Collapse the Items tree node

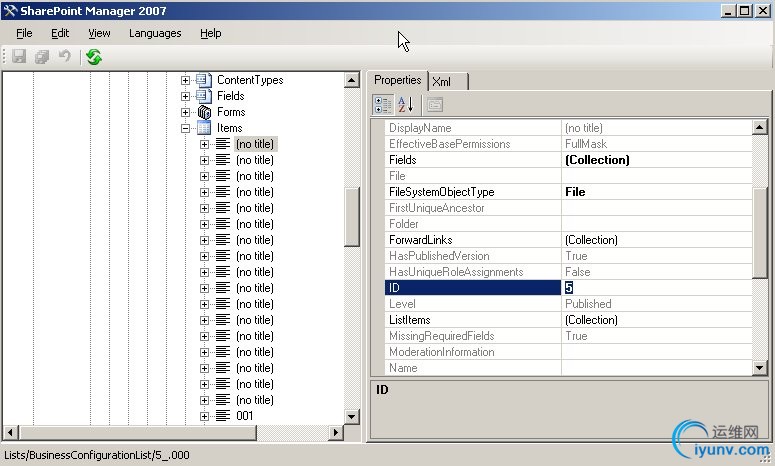[x=185, y=128]
